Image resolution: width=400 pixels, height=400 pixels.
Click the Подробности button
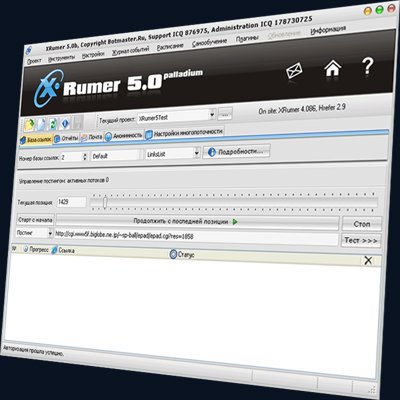tap(237, 152)
